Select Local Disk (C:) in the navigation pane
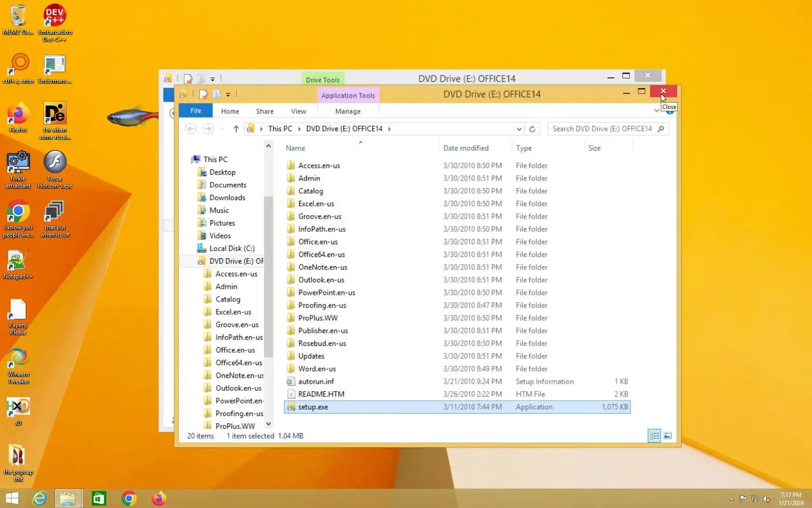The width and height of the screenshot is (812, 508). click(232, 248)
